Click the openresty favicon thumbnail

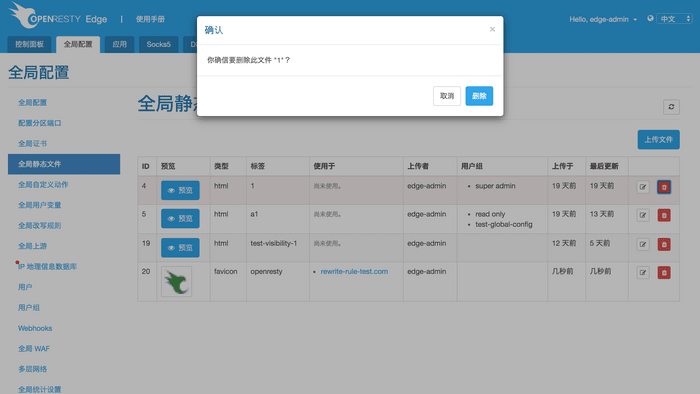click(176, 282)
